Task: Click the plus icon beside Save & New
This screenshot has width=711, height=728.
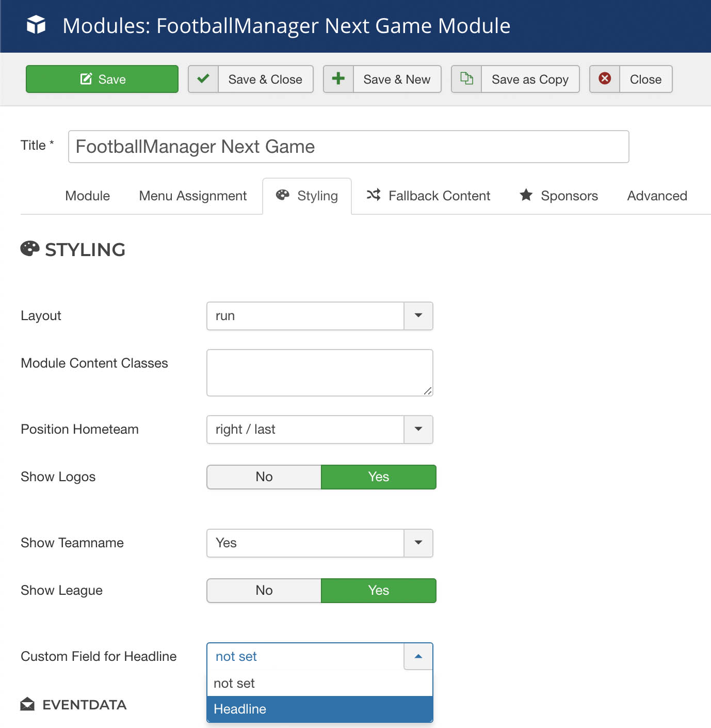Action: [338, 79]
